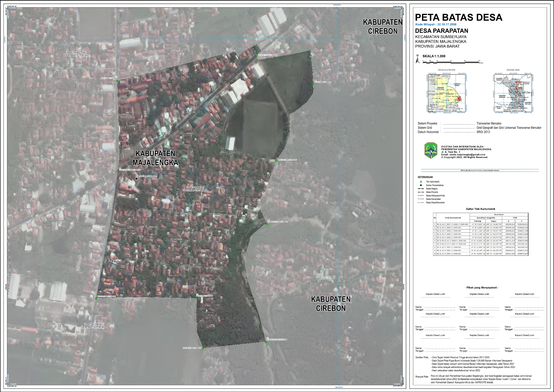554x392 pixels.
Task: Click map marker TK 32.10.17.2008-17.2009-002
Action: pyautogui.click(x=257, y=55)
